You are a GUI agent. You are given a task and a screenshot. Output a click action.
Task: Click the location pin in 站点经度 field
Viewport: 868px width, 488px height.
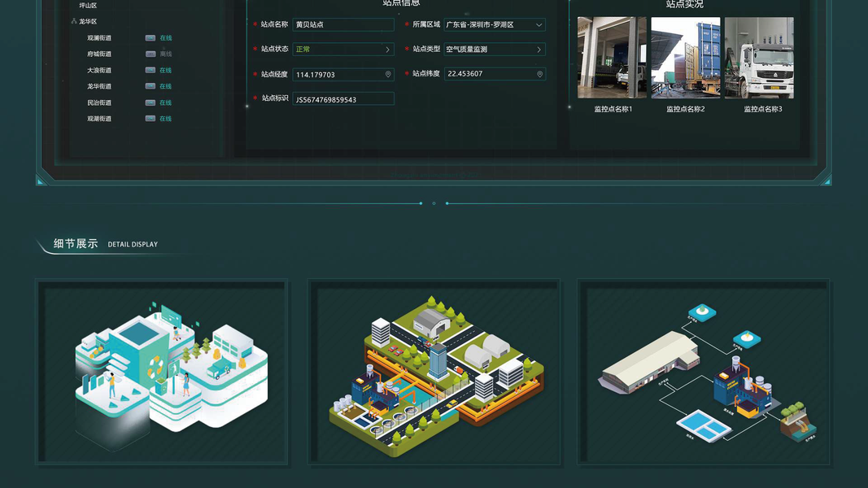tap(388, 74)
